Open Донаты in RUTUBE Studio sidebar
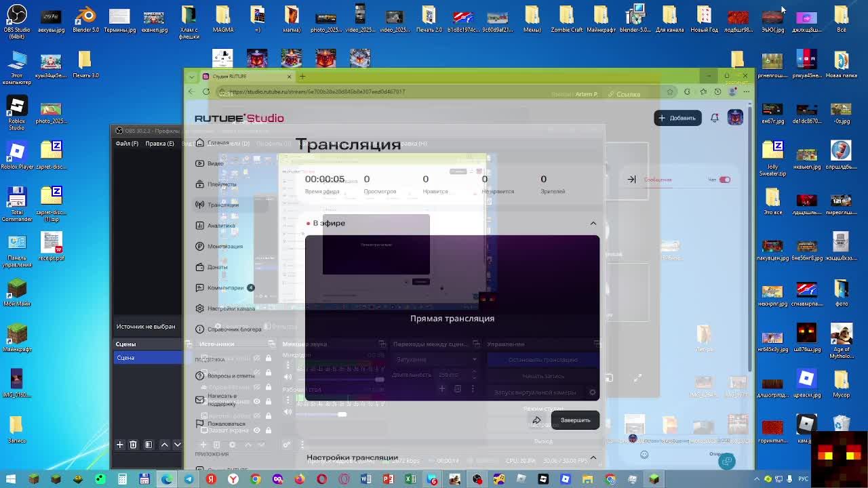The image size is (868, 488). 212,267
